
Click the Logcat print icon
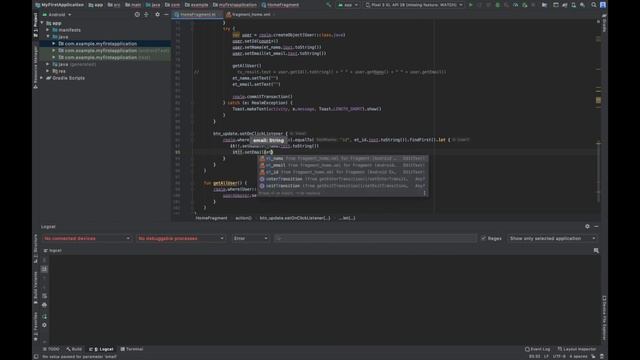point(44,304)
